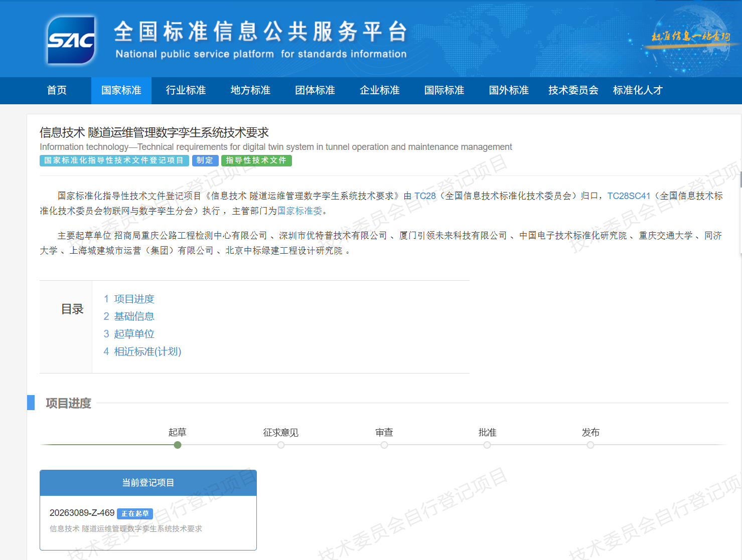Image resolution: width=742 pixels, height=560 pixels.
Task: Click the green 指导性技术文件 tag
Action: tap(256, 160)
